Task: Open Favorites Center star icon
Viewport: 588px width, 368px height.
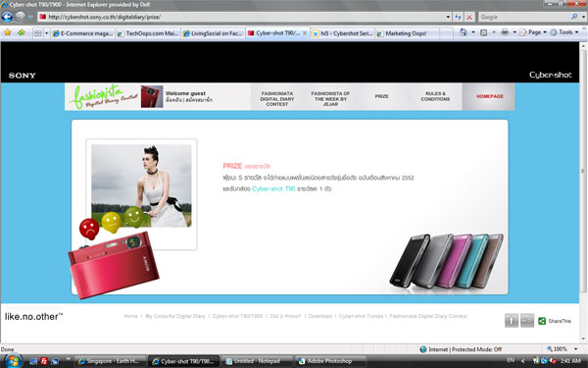Action: point(8,32)
